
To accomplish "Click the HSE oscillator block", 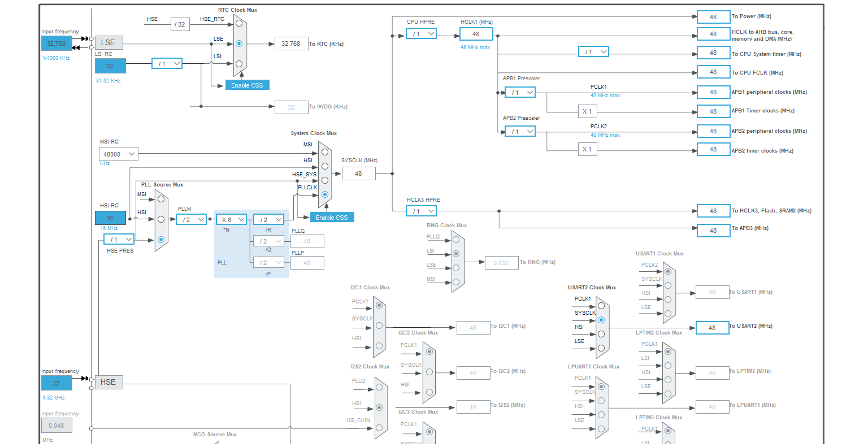I will (108, 382).
